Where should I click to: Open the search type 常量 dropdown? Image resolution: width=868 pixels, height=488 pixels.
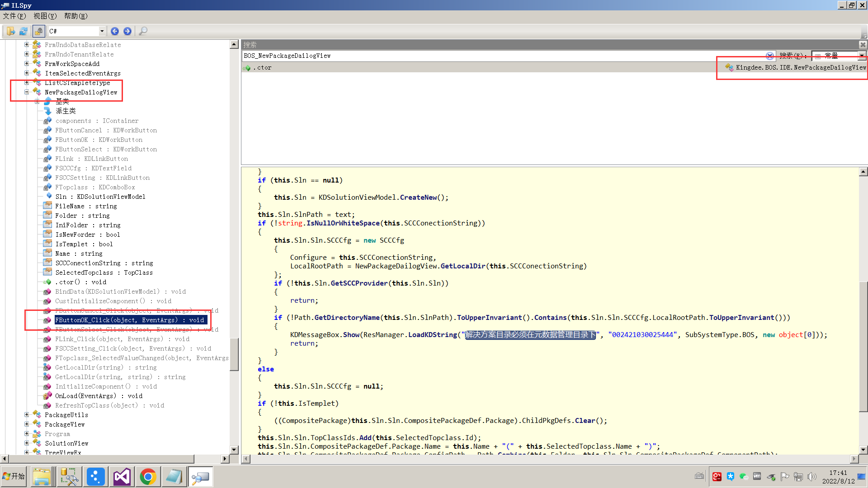(x=862, y=56)
